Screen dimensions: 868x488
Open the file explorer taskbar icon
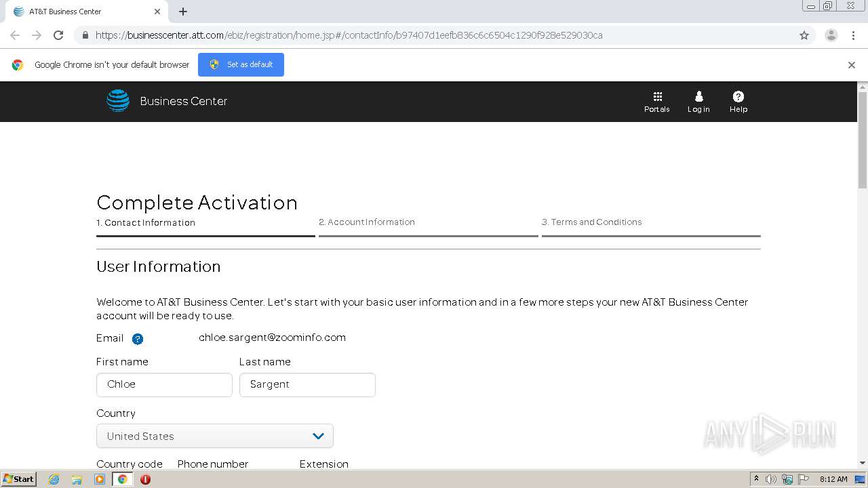tap(77, 479)
